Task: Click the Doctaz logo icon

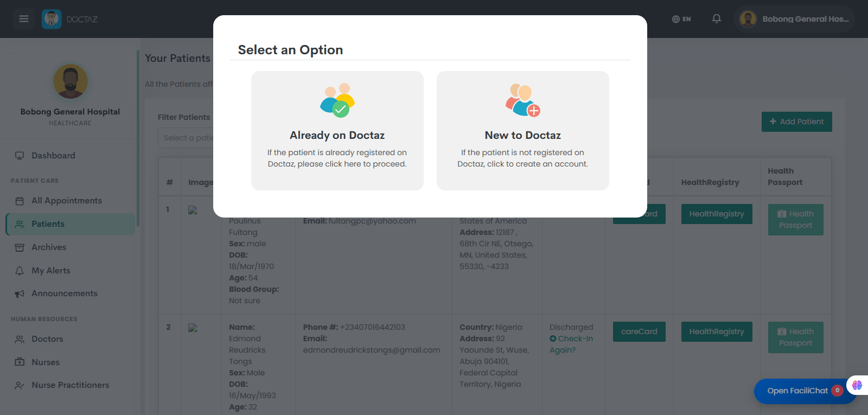Action: tap(52, 19)
